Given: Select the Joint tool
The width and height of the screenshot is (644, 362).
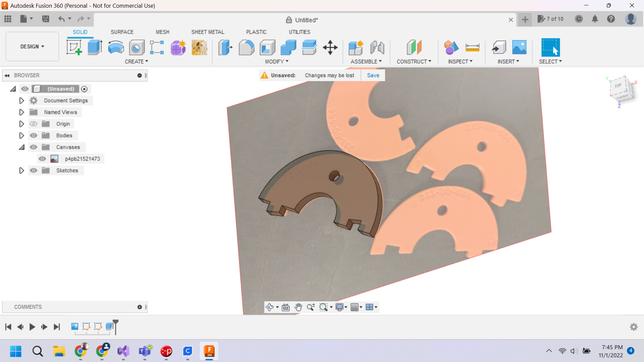Looking at the screenshot, I should click(377, 47).
